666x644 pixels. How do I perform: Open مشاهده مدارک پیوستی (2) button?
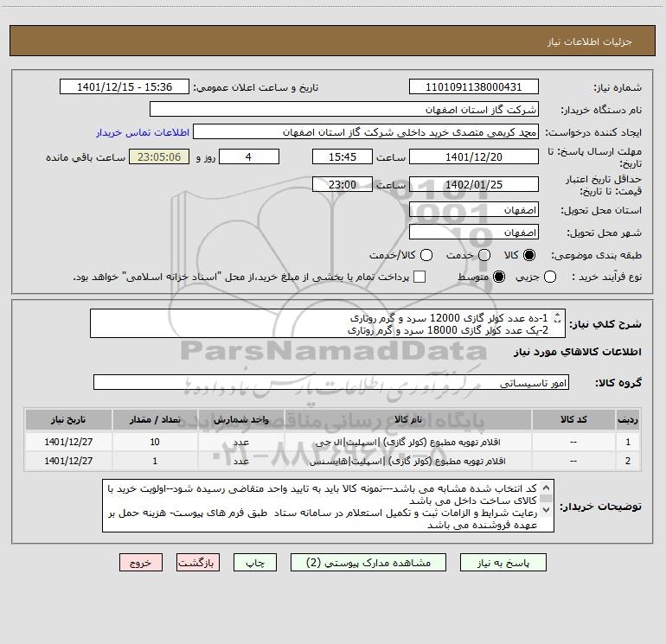[x=368, y=563]
